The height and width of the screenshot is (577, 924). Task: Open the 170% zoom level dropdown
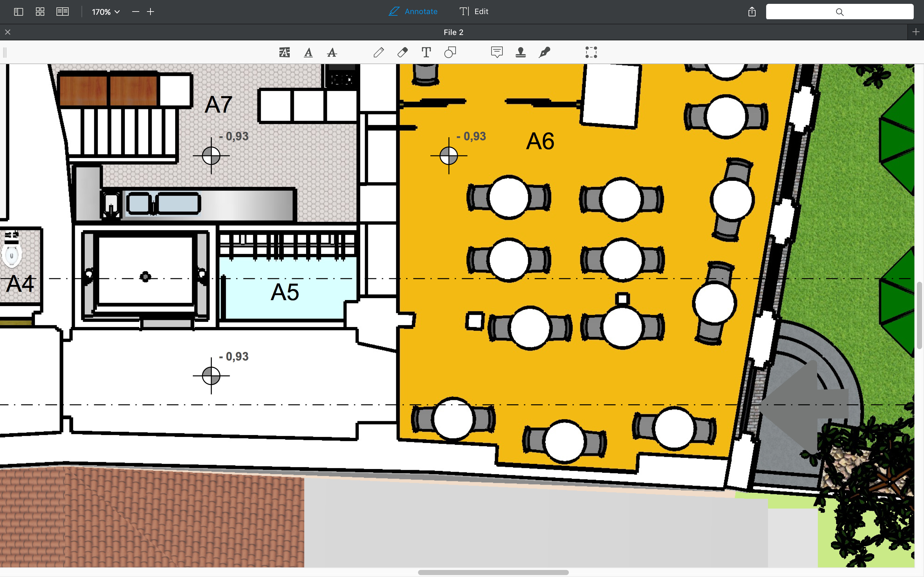click(x=106, y=12)
